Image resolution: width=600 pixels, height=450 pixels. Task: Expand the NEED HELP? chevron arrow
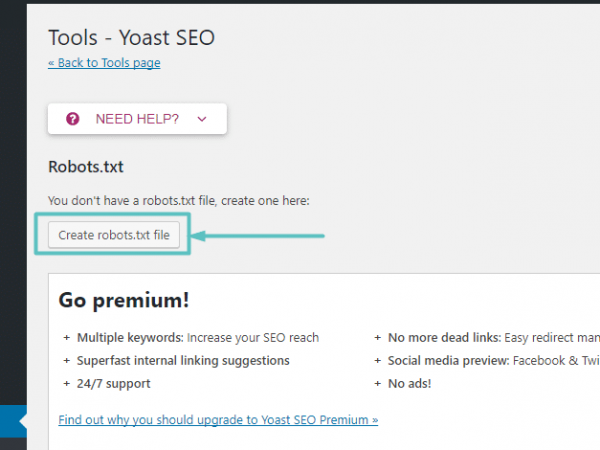(202, 119)
